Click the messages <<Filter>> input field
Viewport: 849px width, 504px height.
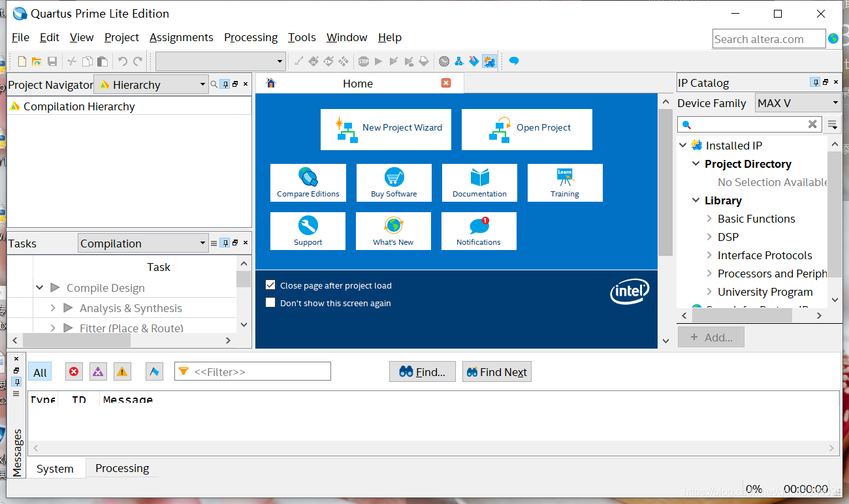click(x=253, y=371)
